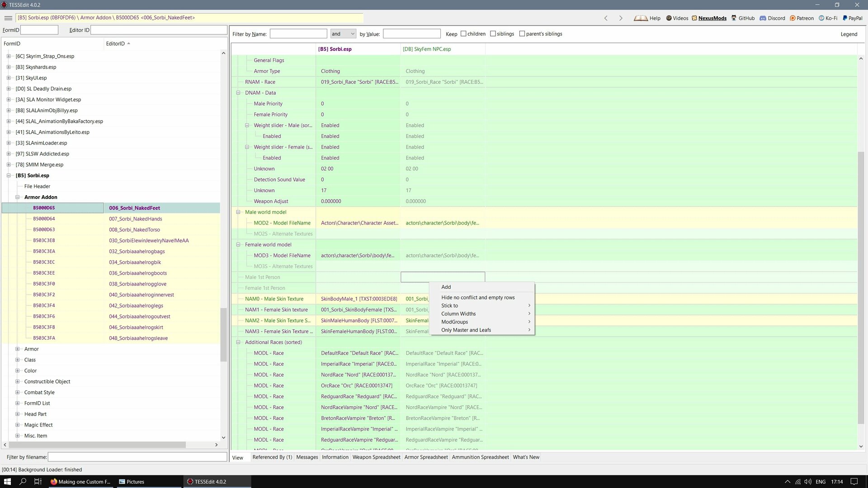Collapse the [B5] Sorbi.esp tree node
Viewport: 868px width, 488px height.
pyautogui.click(x=9, y=176)
